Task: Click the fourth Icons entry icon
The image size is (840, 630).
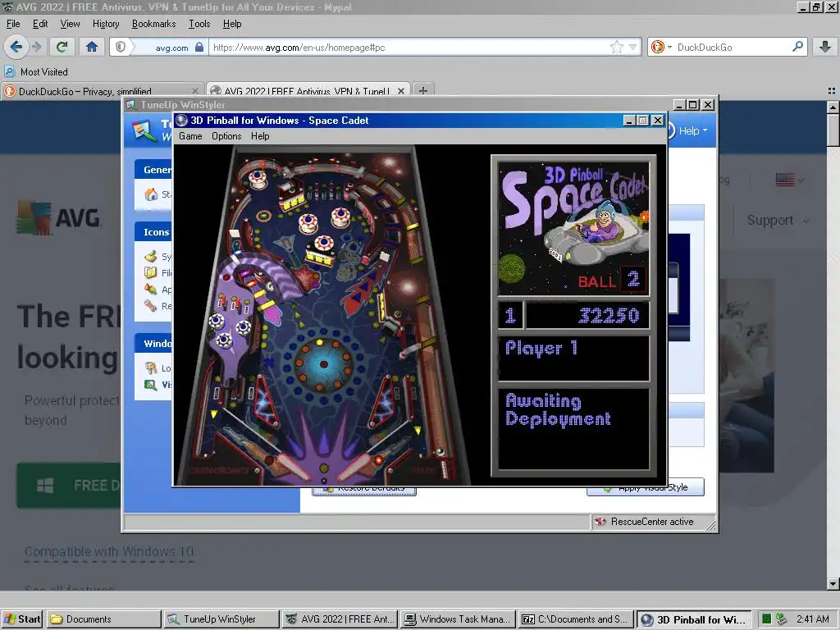Action: [x=151, y=306]
